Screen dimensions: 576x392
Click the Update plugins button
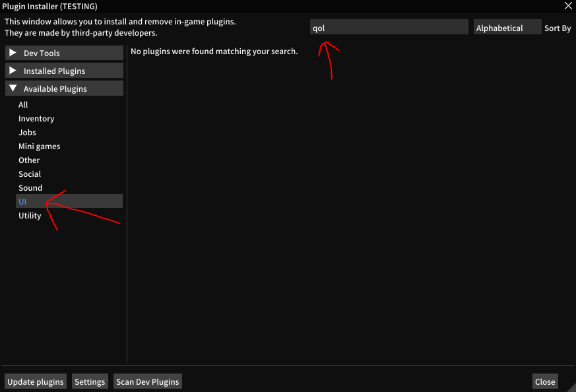35,381
